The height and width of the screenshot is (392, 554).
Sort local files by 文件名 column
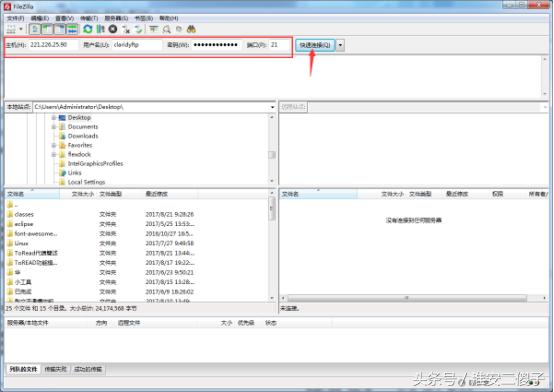pos(32,194)
